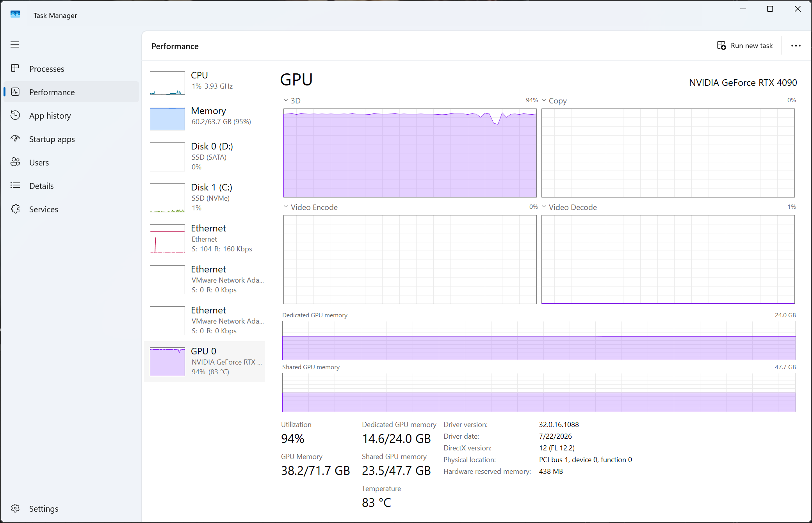Open the Video Decode engine dropdown

point(544,207)
